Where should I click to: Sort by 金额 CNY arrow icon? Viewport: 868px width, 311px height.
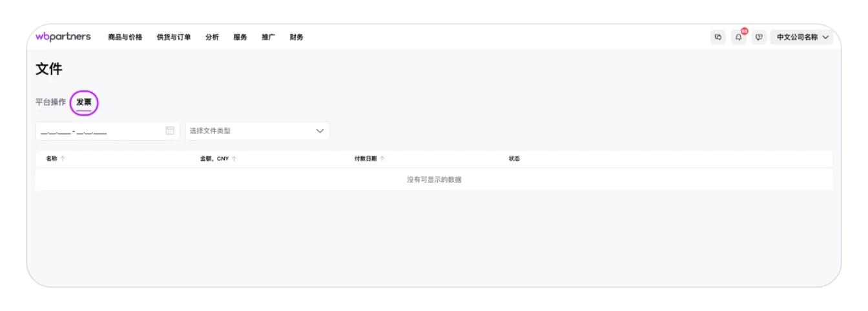(x=234, y=159)
